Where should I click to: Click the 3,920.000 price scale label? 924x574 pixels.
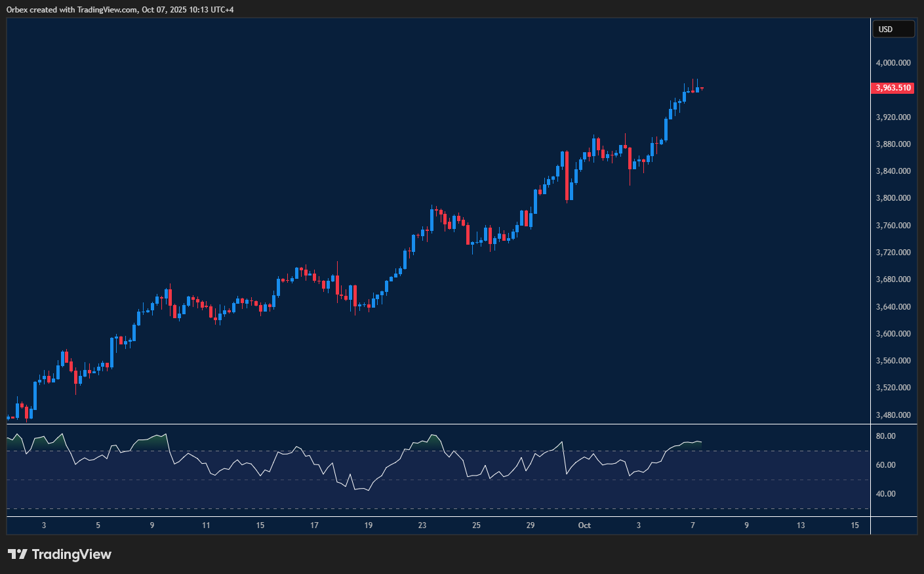pyautogui.click(x=893, y=117)
